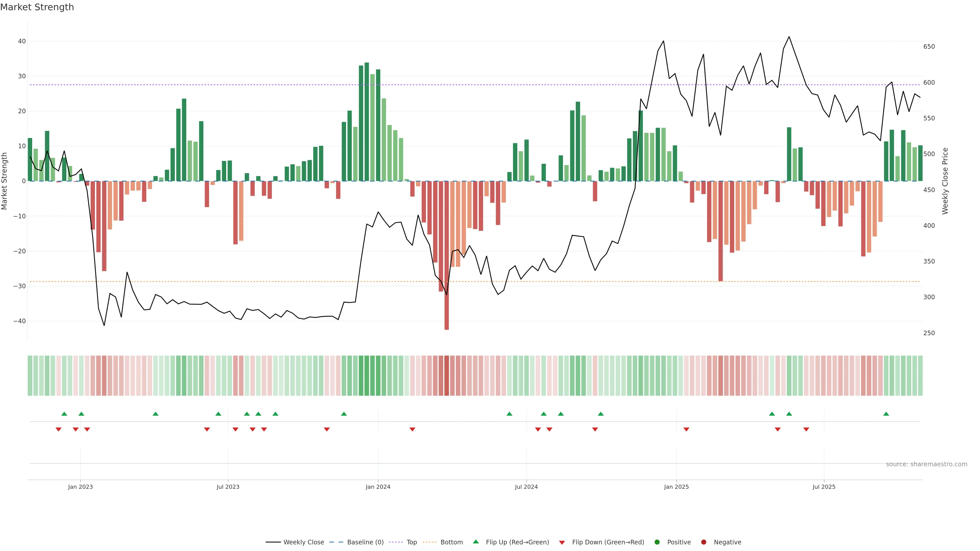Click the green triangle icon in the legend
980x551 pixels.
click(475, 542)
